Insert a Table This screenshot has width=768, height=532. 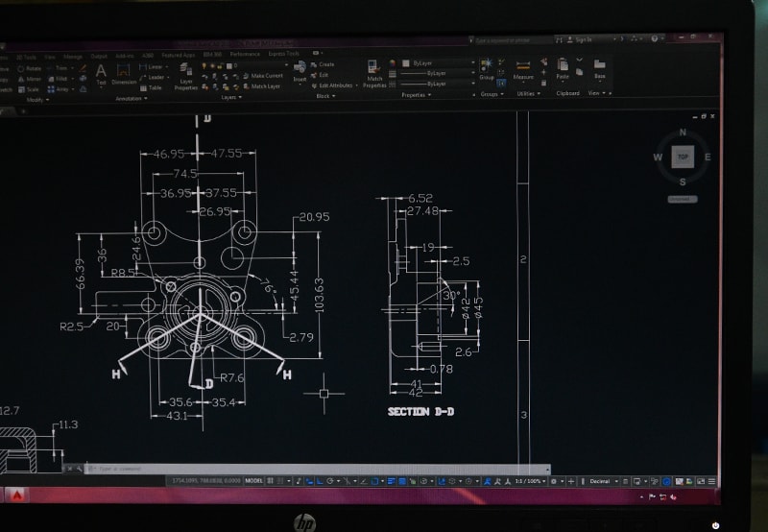(151, 88)
